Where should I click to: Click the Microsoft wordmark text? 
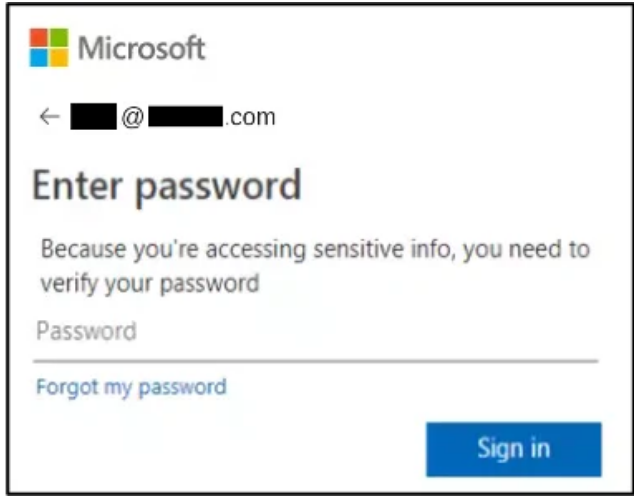(141, 47)
